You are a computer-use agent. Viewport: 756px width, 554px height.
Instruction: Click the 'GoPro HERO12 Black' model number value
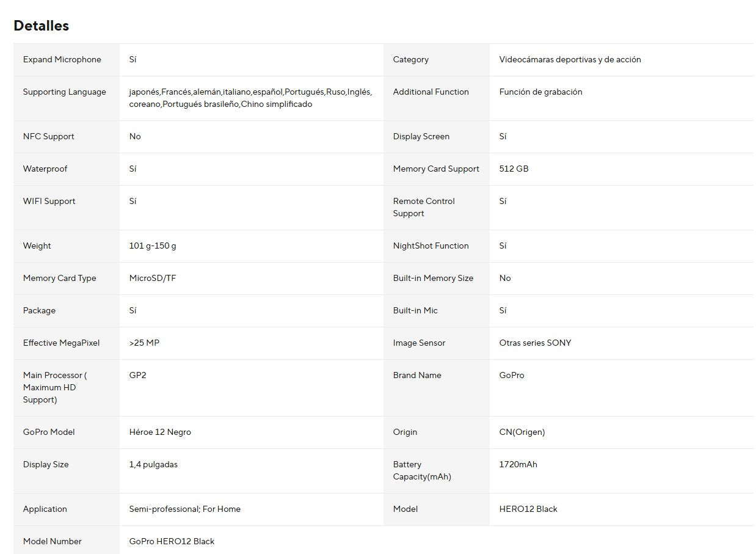(172, 541)
